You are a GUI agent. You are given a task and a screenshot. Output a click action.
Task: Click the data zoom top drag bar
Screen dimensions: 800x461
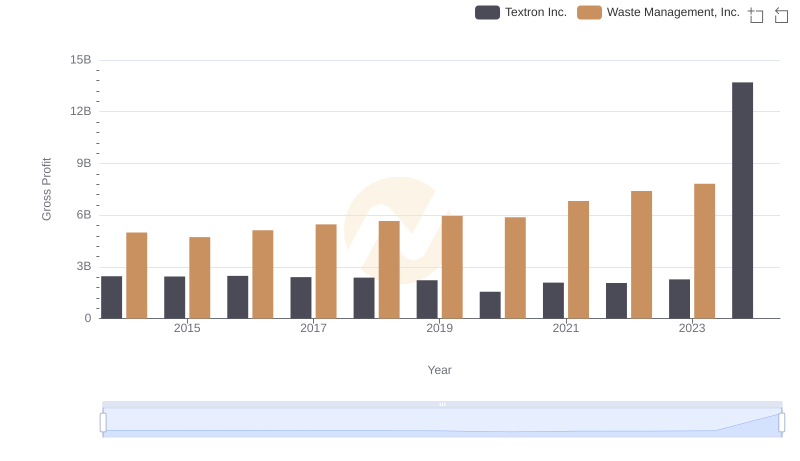tap(442, 404)
